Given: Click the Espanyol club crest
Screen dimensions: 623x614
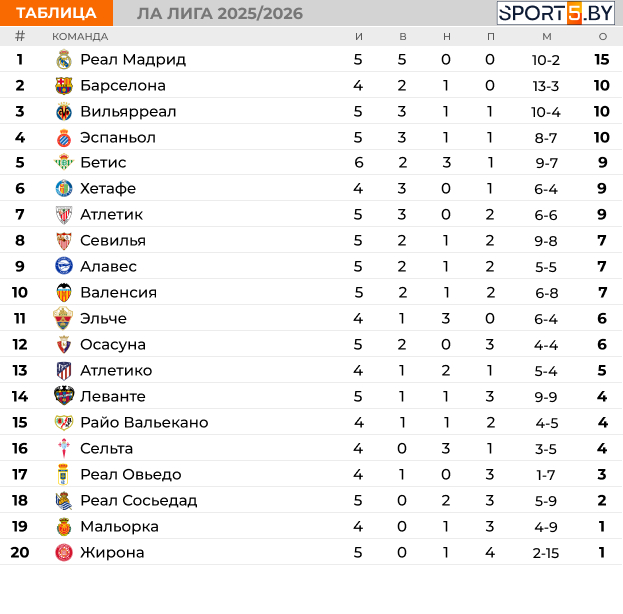Looking at the screenshot, I should pyautogui.click(x=64, y=138).
